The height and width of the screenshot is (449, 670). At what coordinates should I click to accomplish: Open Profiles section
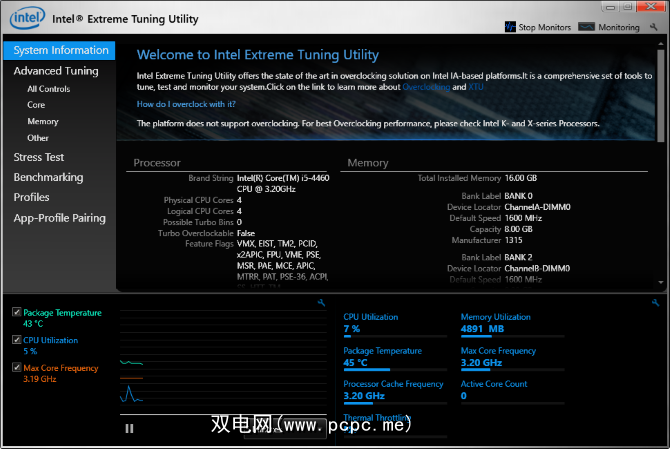31,197
